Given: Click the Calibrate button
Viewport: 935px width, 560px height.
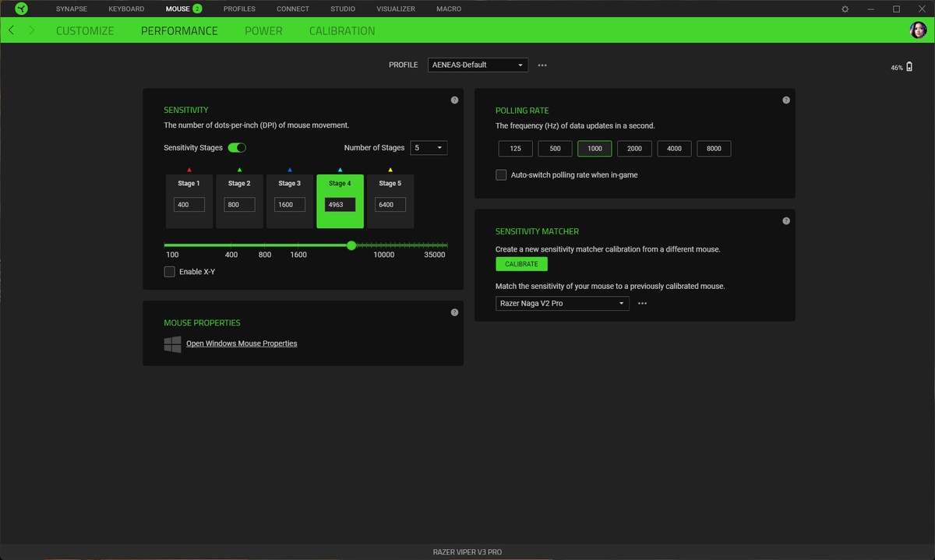Looking at the screenshot, I should (521, 264).
